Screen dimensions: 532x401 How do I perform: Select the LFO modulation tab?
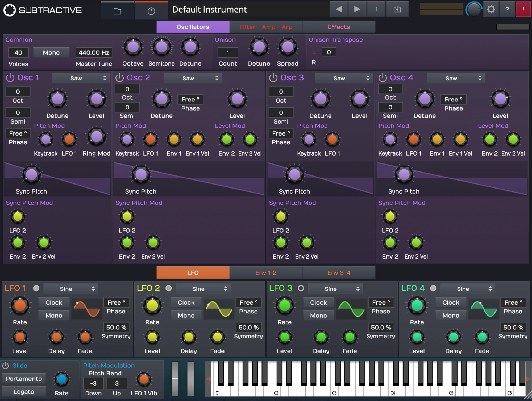[193, 273]
